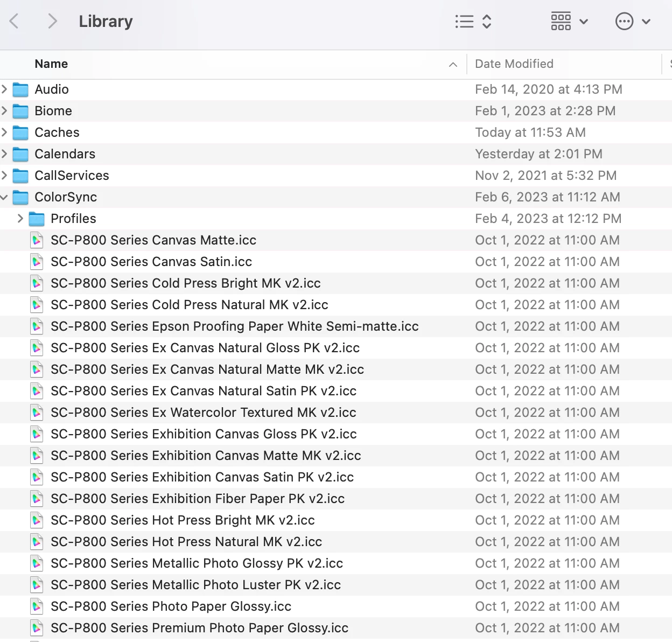Click date 'Today at 11:53 AM'
This screenshot has height=642, width=672.
point(530,132)
